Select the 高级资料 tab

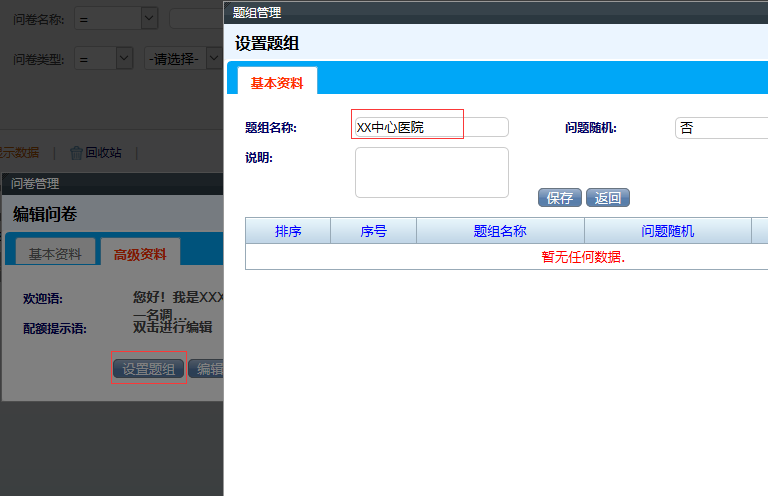[140, 254]
